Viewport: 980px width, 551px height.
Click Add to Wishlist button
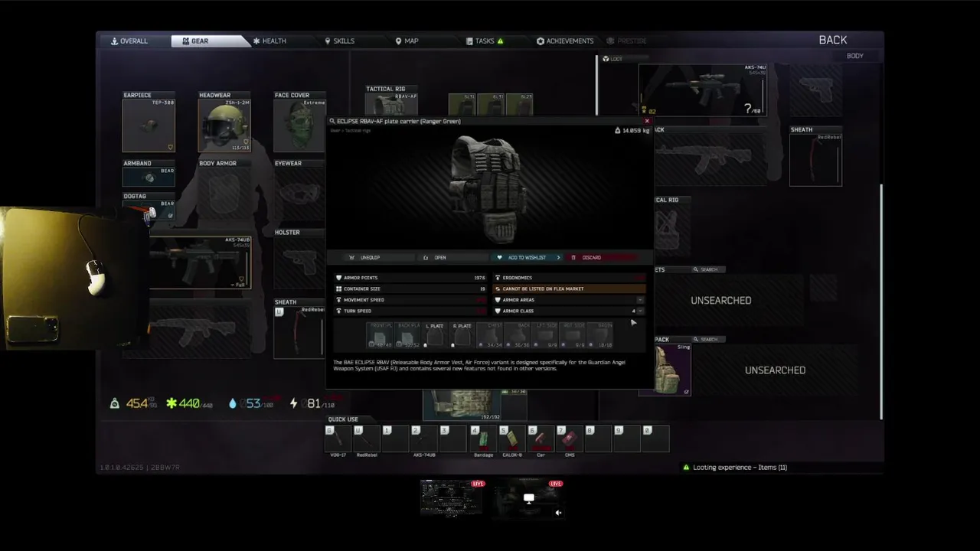(523, 258)
